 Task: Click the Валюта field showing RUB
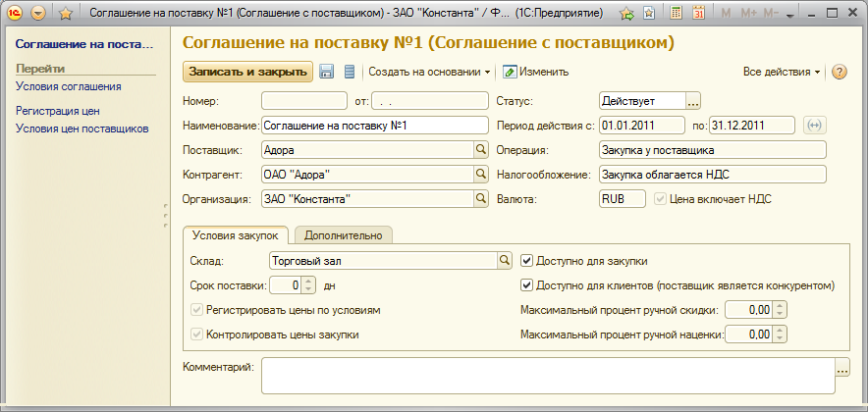pyautogui.click(x=623, y=198)
